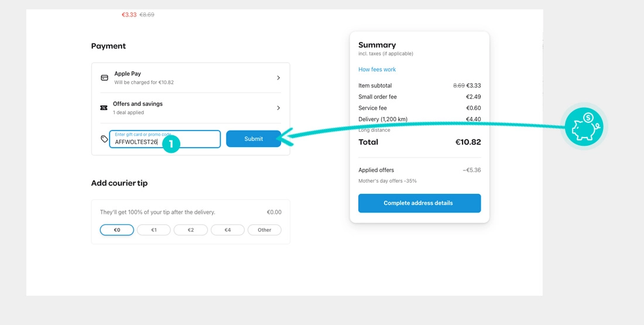
Task: Choose the Other tip amount option
Action: pos(265,230)
